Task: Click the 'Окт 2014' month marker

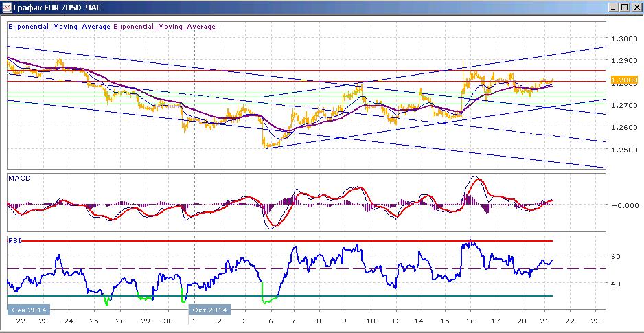Action: point(209,309)
